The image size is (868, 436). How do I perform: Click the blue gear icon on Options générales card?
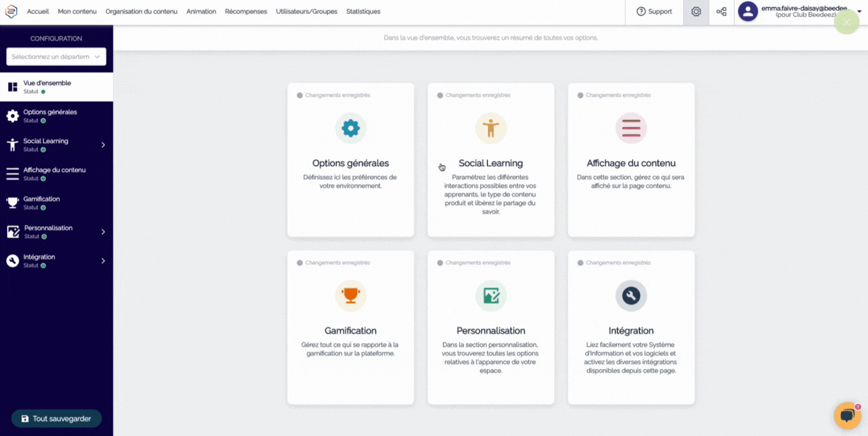(351, 128)
